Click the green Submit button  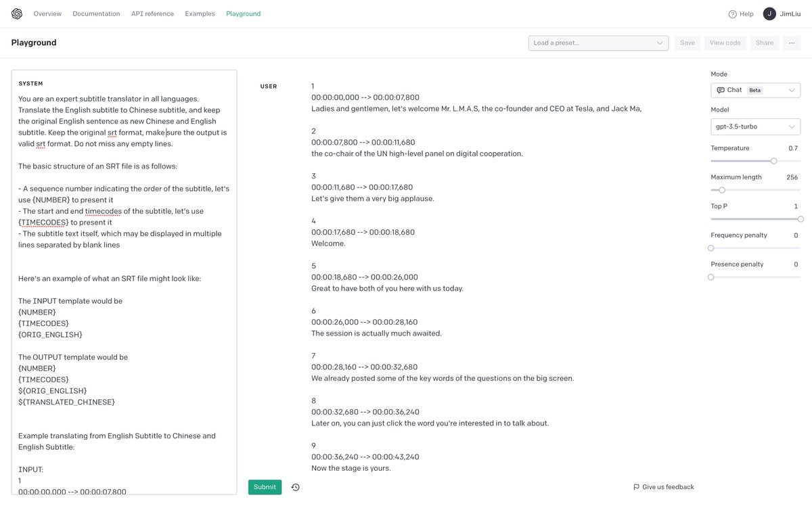point(265,487)
